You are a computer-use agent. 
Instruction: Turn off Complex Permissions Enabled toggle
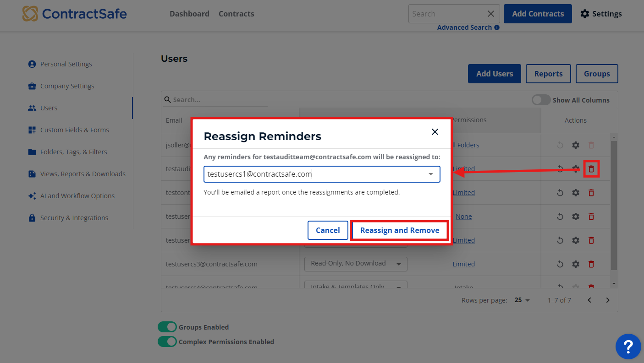167,341
